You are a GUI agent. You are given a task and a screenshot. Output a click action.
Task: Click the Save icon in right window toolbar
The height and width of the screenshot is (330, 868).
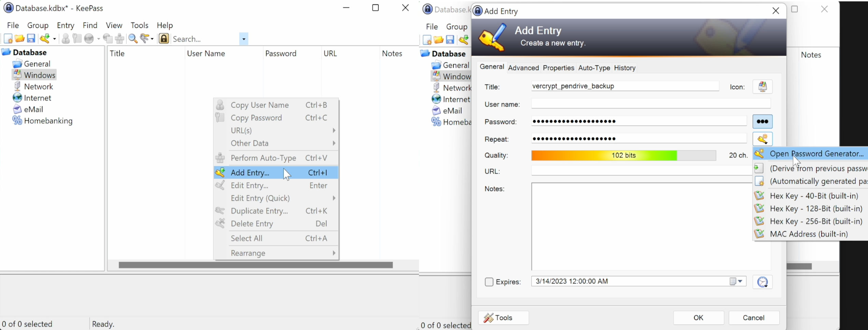(x=450, y=40)
